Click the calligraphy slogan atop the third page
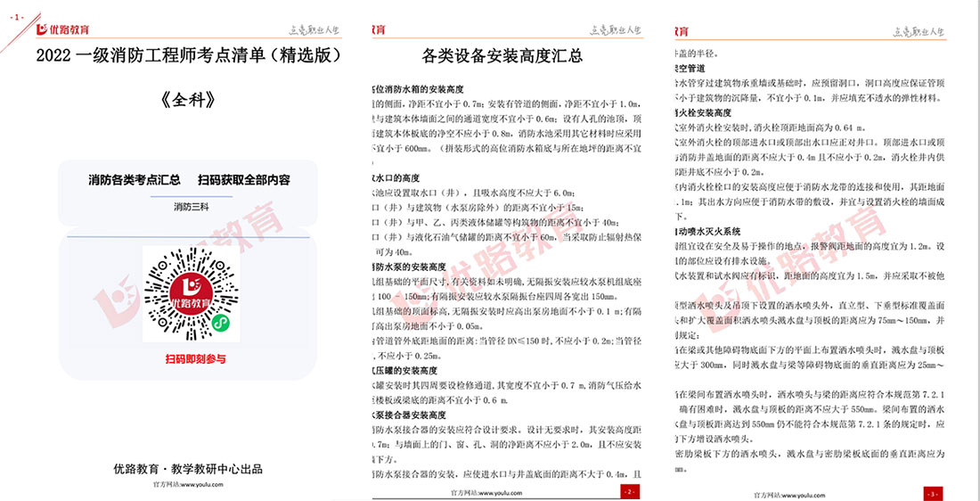 pyautogui.click(x=918, y=31)
